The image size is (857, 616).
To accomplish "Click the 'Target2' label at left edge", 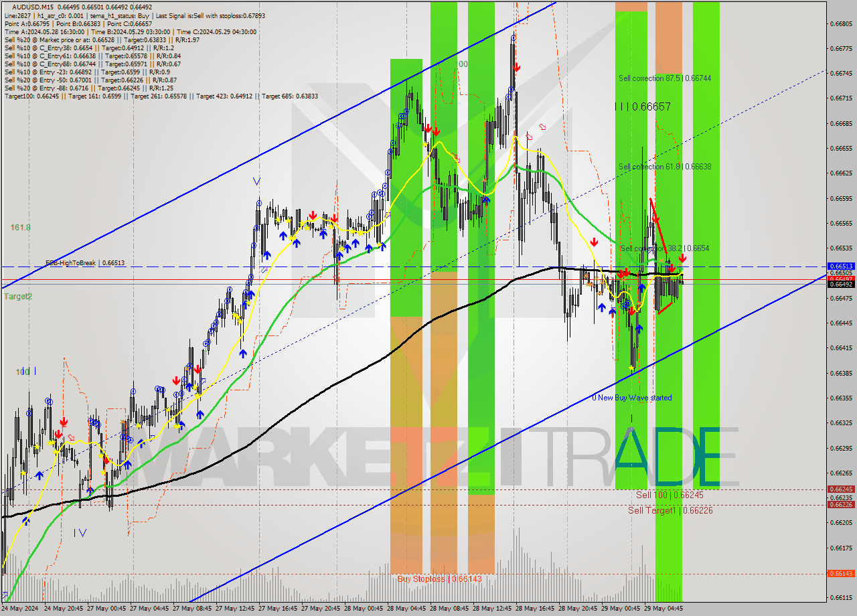I will tap(17, 296).
